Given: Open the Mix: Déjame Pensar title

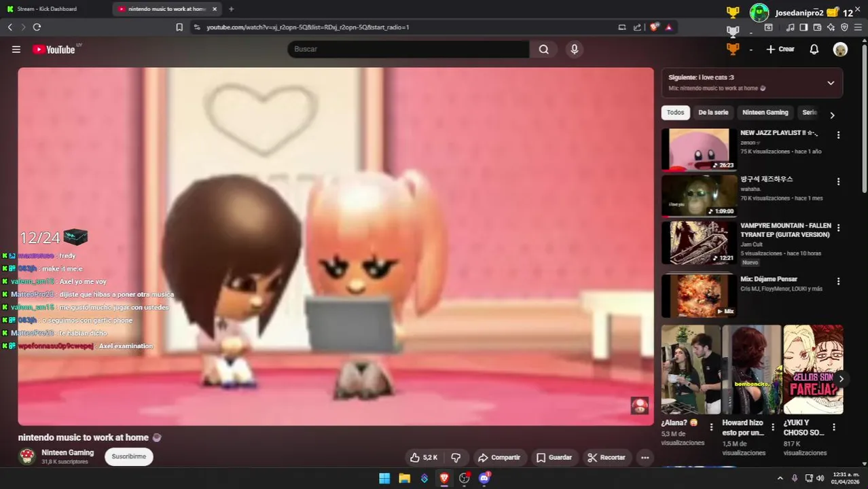Looking at the screenshot, I should click(x=768, y=280).
